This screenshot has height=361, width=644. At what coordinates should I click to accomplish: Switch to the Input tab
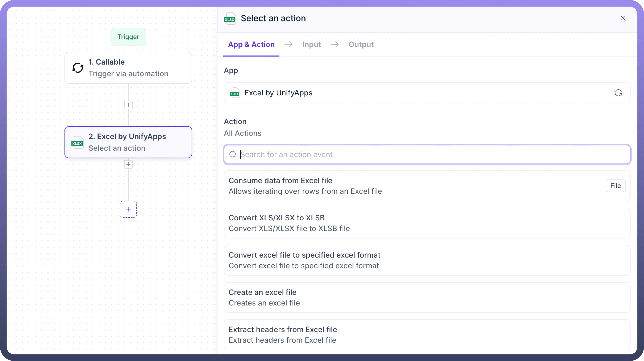point(311,45)
